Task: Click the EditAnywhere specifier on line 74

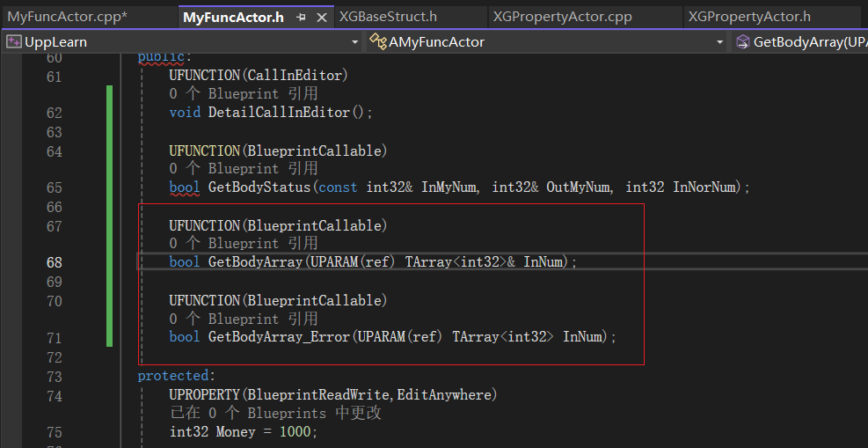Action: coord(444,395)
